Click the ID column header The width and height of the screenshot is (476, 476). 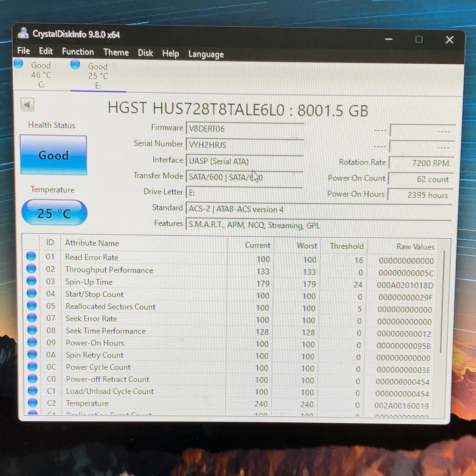pos(50,242)
